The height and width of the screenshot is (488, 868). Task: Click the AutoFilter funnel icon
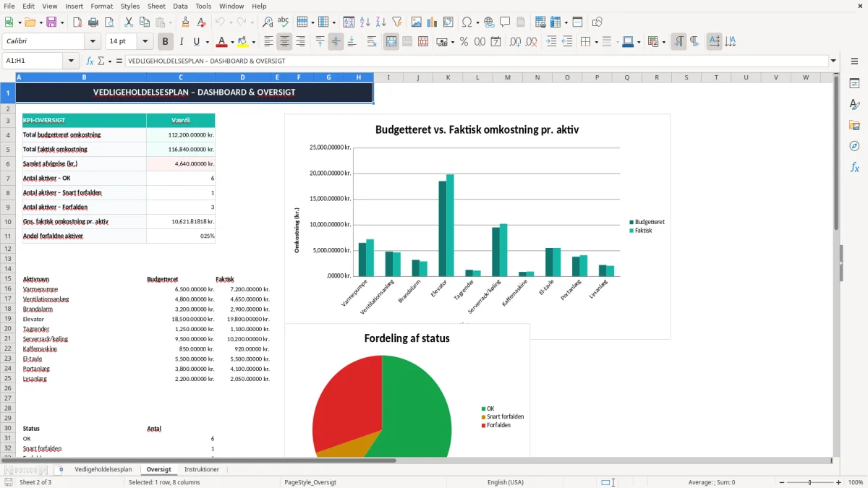tap(396, 22)
